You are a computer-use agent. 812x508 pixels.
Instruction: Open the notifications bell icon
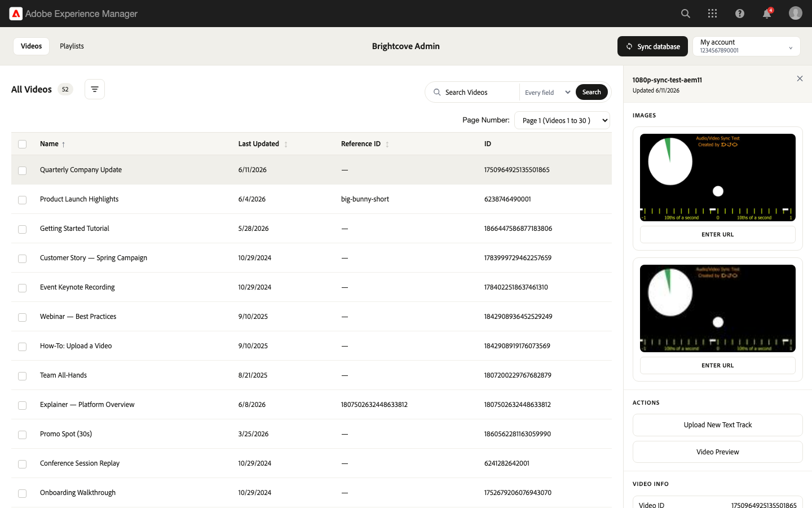[x=767, y=14]
